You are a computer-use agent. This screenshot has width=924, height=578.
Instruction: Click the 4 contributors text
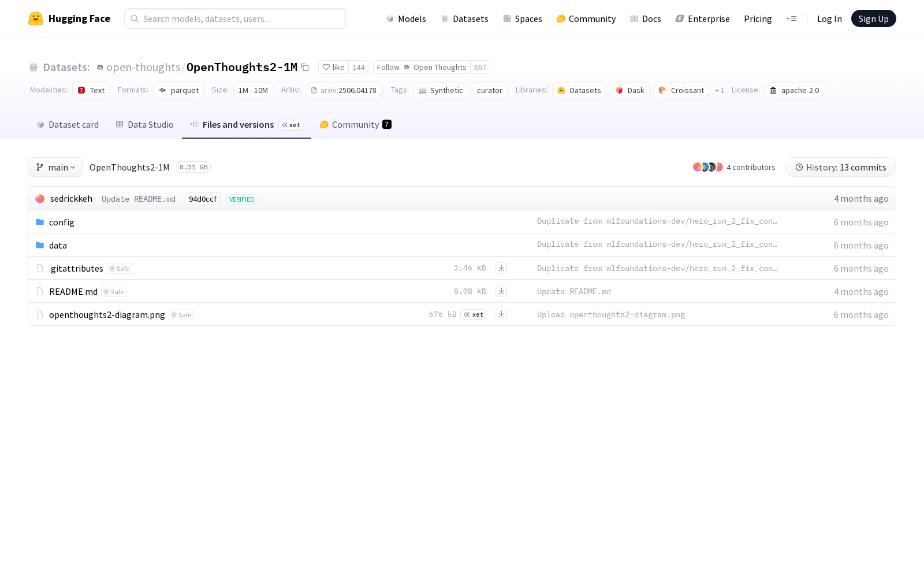tap(751, 167)
